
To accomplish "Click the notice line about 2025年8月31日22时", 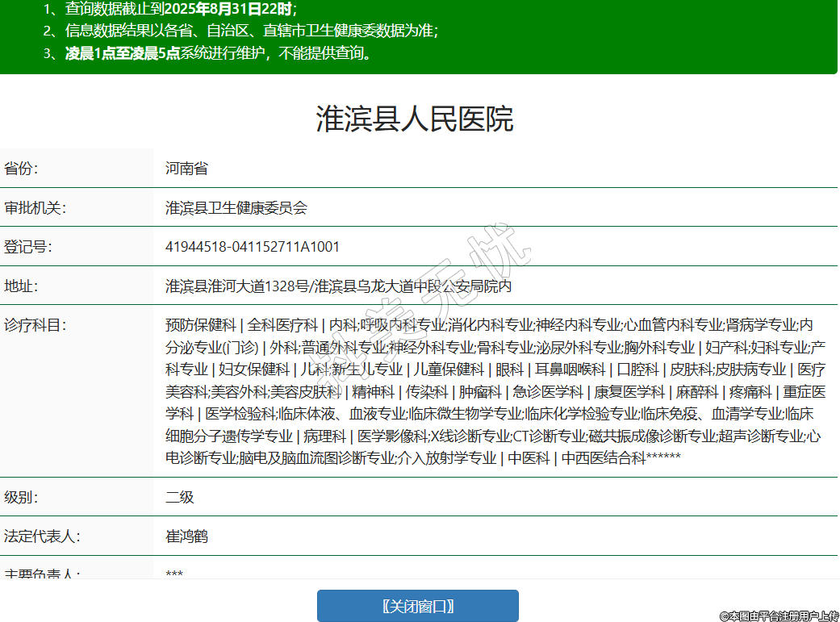I will click(x=169, y=10).
